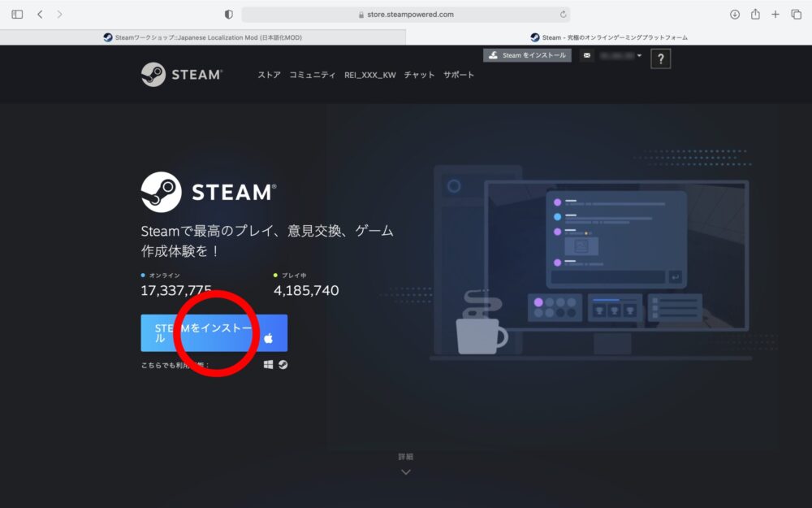Screen dimensions: 812x508
Task: Open the コミュニティ menu
Action: [313, 75]
